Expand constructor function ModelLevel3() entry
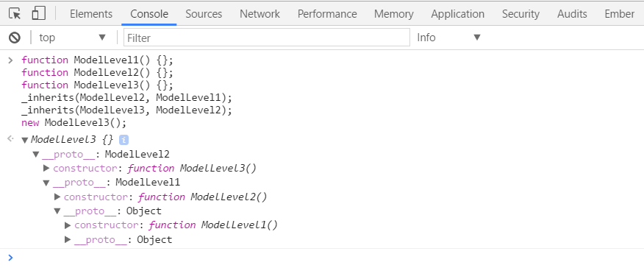This screenshot has height=268, width=644. tap(46, 168)
